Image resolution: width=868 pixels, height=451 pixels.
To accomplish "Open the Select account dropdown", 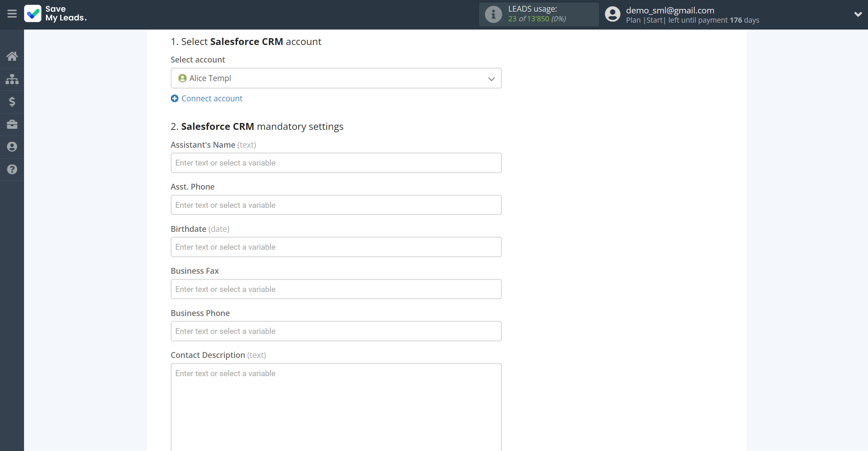I will [x=336, y=78].
